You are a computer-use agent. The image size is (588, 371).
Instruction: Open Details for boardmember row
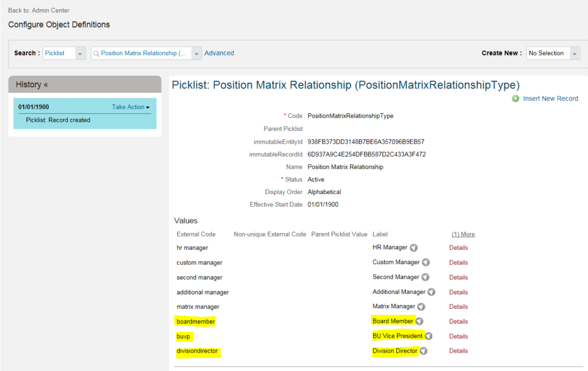coord(458,322)
